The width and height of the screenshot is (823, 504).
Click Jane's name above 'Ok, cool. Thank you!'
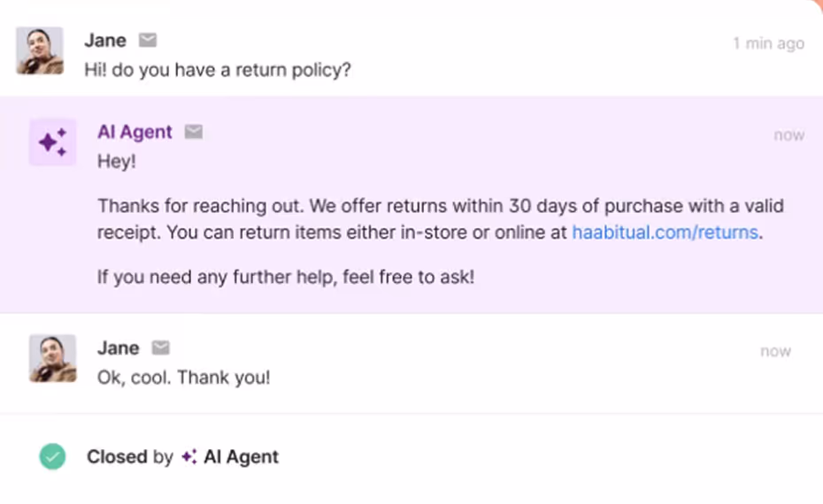(118, 347)
